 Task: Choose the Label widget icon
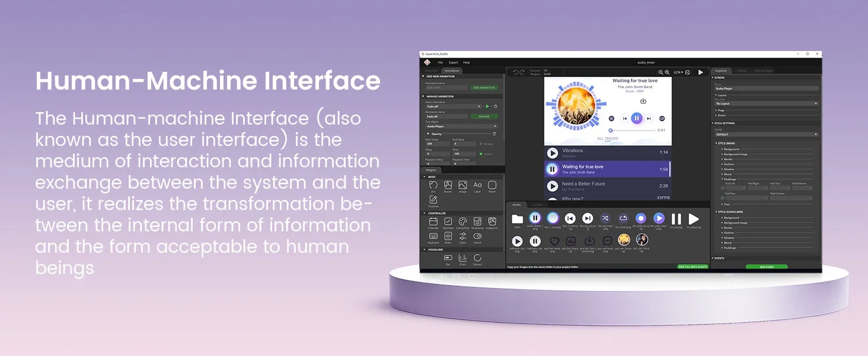pyautogui.click(x=477, y=185)
